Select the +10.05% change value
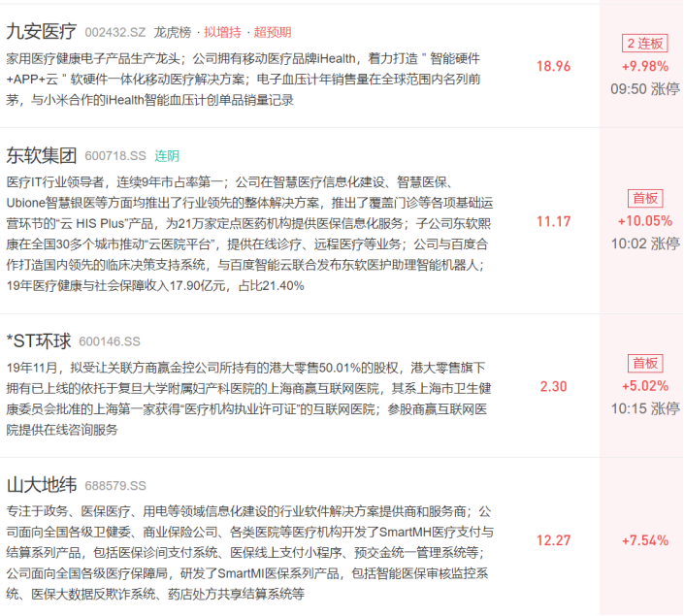This screenshot has height=616, width=684. coord(645,220)
